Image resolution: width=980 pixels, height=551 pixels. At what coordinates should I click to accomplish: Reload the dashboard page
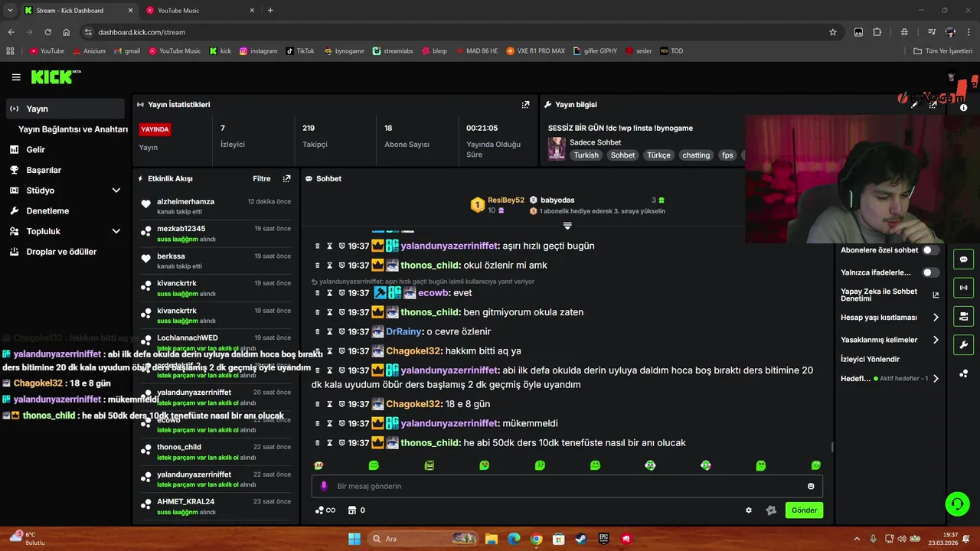click(x=47, y=32)
